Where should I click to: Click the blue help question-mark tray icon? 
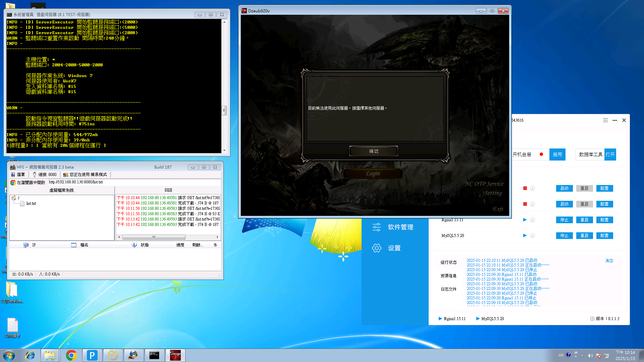pyautogui.click(x=568, y=355)
